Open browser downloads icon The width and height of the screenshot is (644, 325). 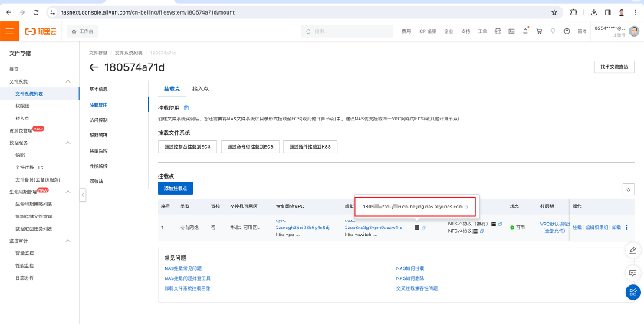(x=594, y=12)
